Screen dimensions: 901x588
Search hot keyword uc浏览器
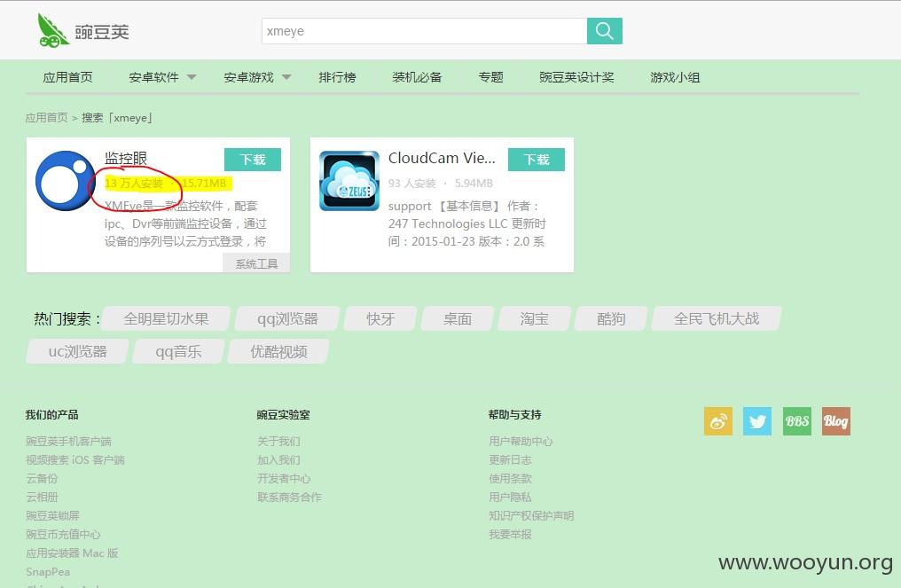(x=77, y=352)
